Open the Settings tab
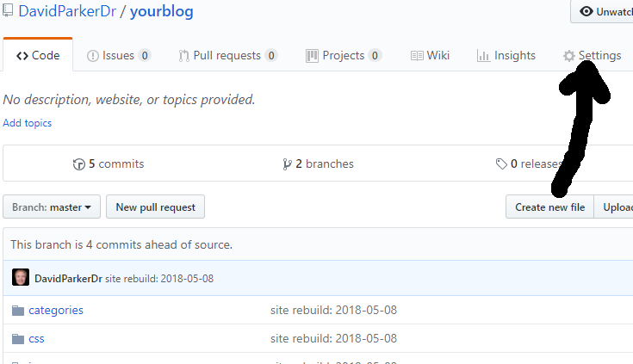 click(x=592, y=55)
